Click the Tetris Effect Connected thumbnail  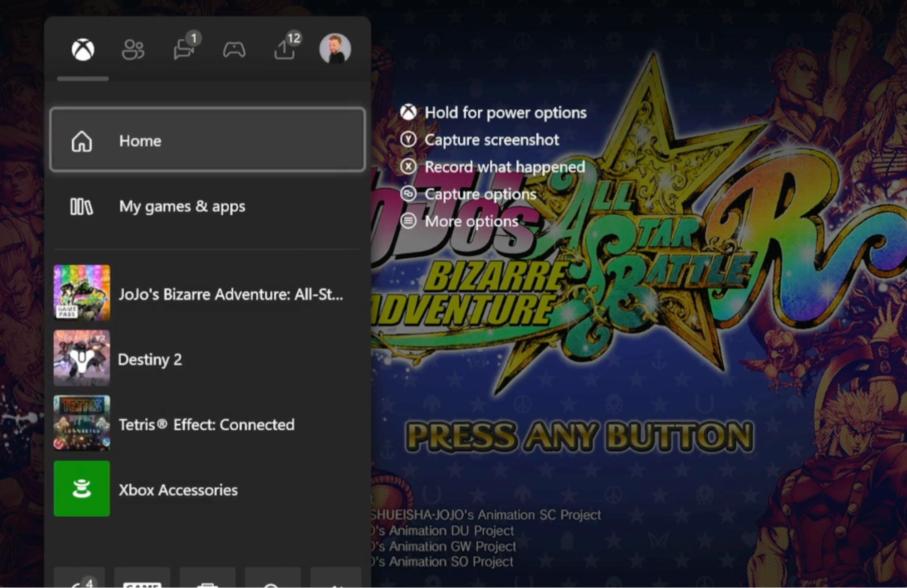[x=82, y=423]
